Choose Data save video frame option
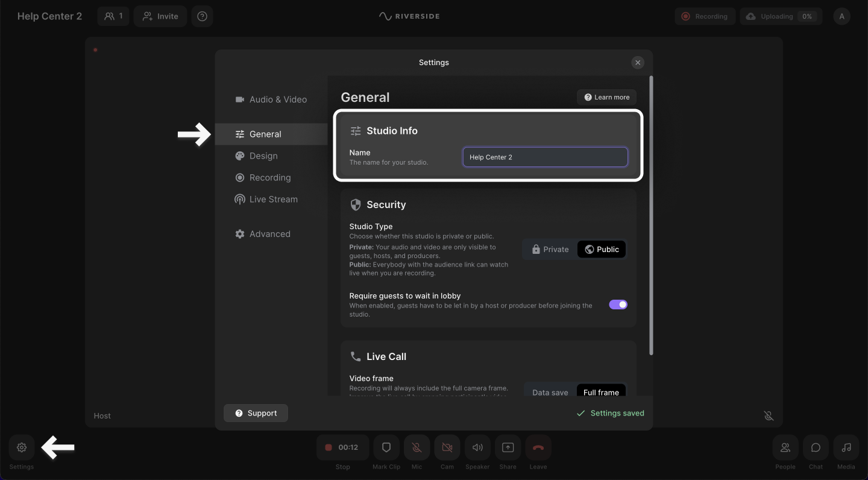 pyautogui.click(x=550, y=392)
